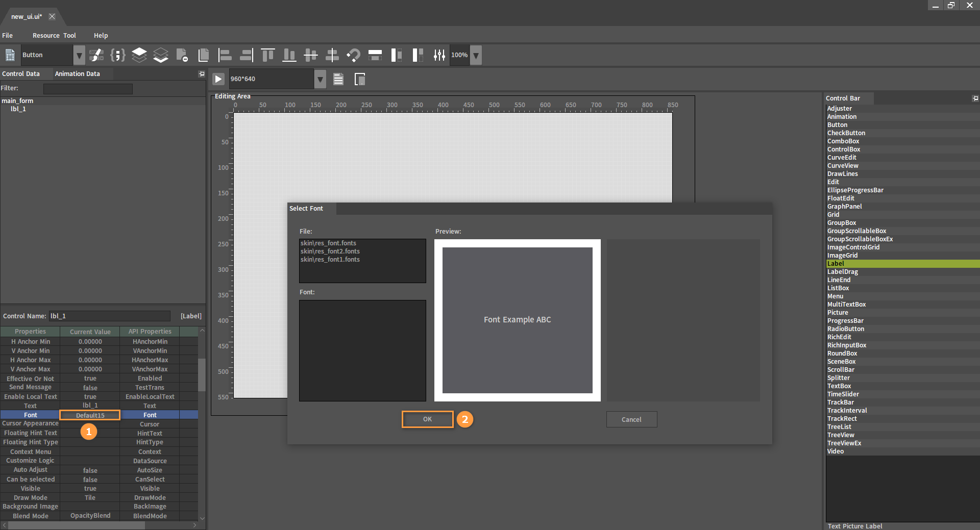
Task: Click the copy documents icon
Action: [204, 55]
